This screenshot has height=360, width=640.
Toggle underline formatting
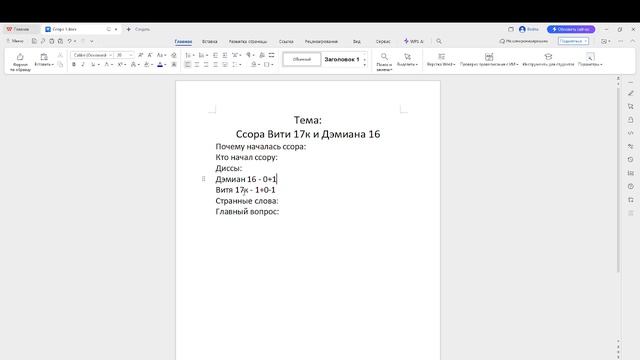[x=93, y=64]
